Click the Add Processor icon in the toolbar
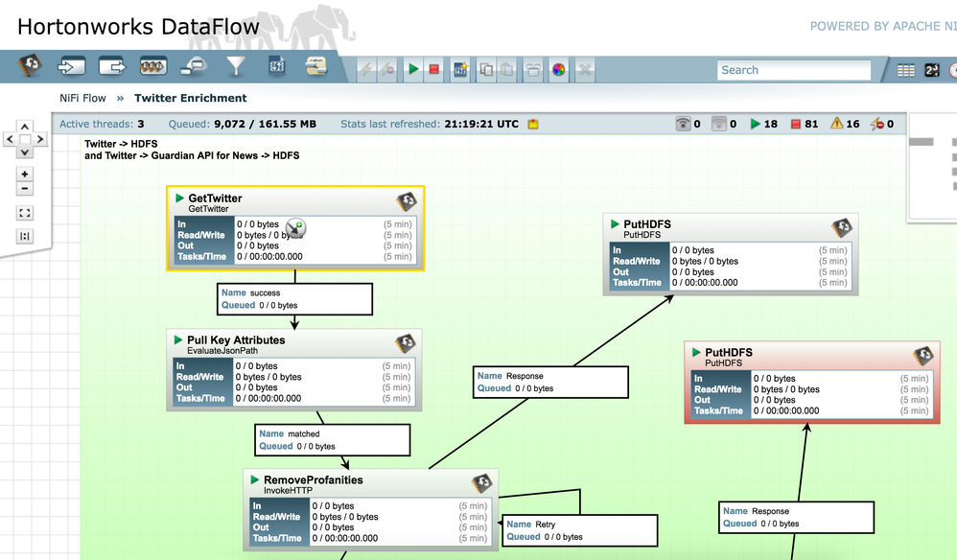Screen dimensions: 957x560 pos(27,69)
